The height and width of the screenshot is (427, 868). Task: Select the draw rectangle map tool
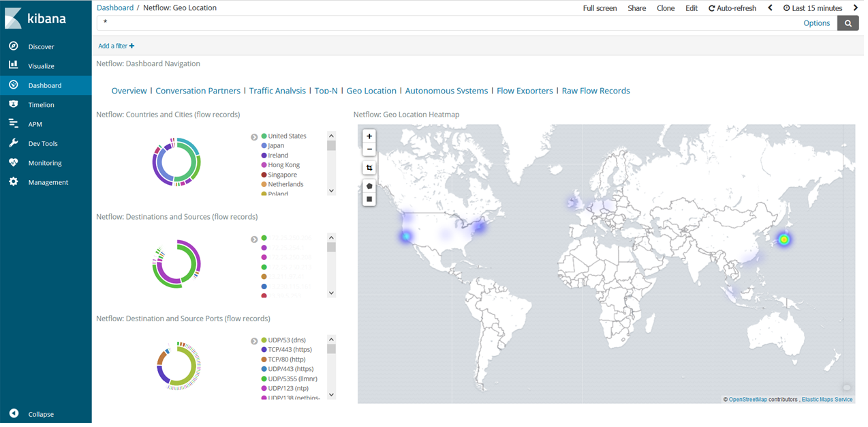point(369,199)
